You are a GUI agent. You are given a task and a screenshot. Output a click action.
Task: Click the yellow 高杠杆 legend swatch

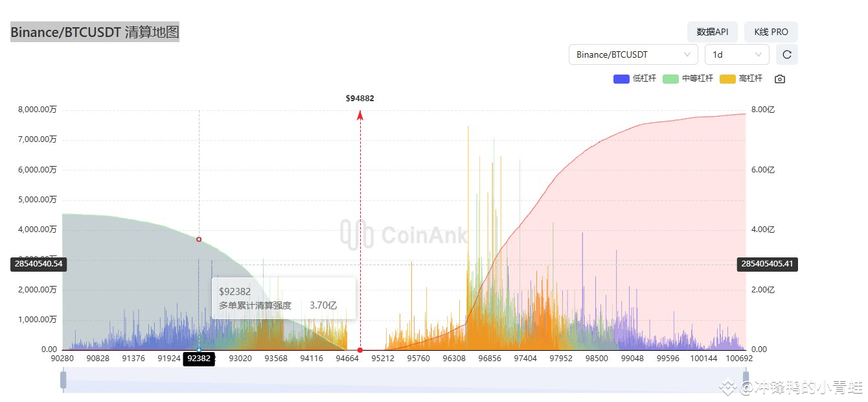tap(727, 78)
